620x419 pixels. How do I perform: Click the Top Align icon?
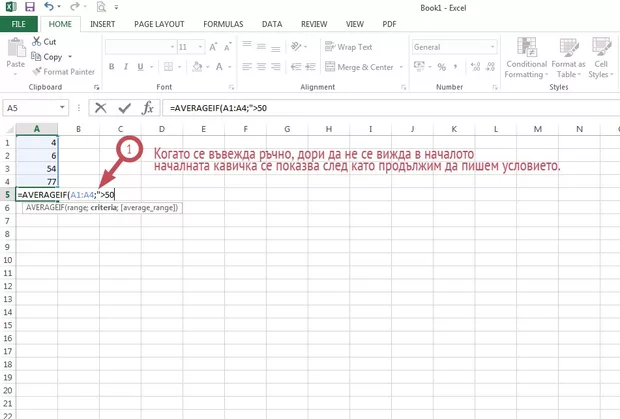(x=247, y=46)
